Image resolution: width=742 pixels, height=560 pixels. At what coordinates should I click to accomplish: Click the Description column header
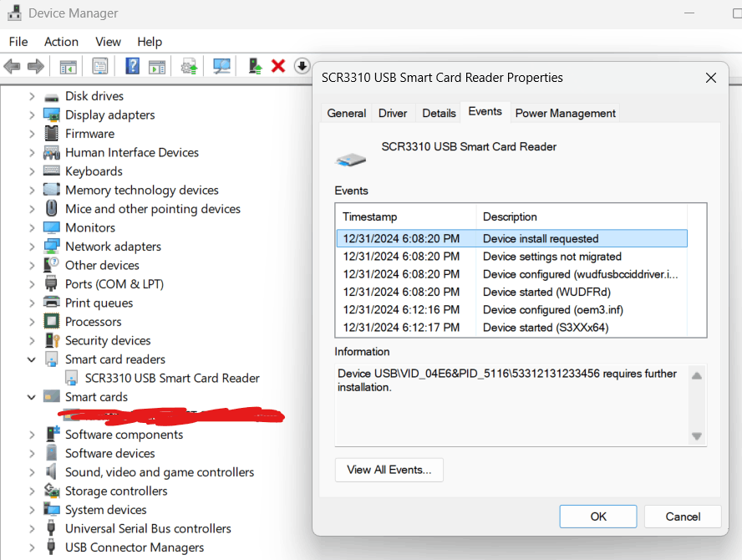pyautogui.click(x=582, y=216)
